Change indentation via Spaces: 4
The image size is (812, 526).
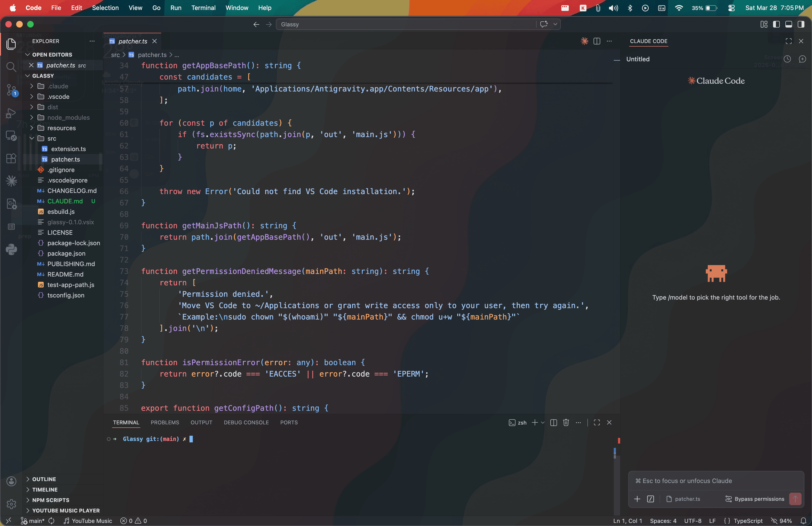click(663, 521)
